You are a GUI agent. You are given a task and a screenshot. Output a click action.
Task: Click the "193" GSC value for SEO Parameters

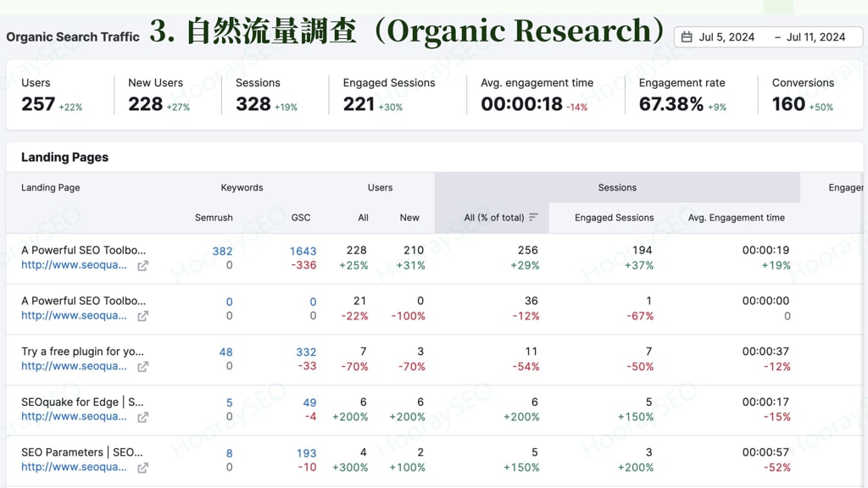(x=309, y=452)
